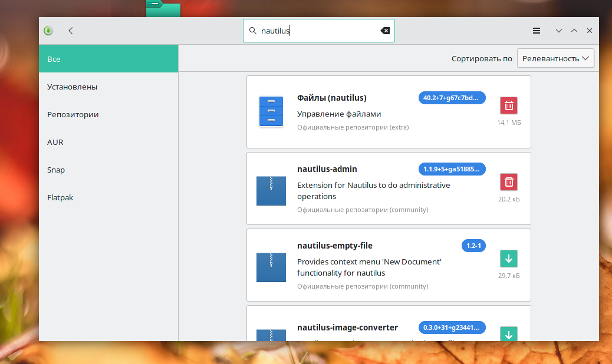Click the 20,2 кБ size label
The image size is (612, 364).
[509, 198]
